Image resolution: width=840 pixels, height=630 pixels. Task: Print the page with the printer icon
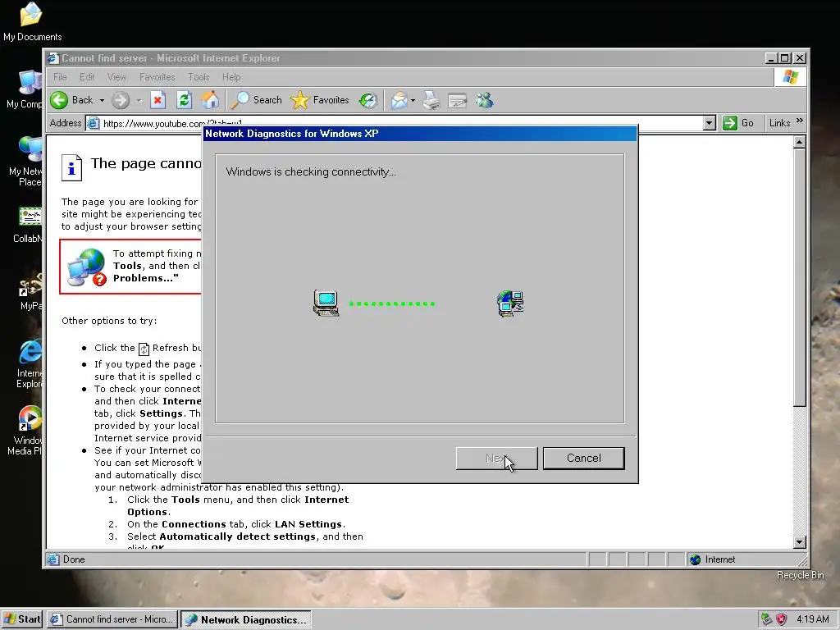431,100
